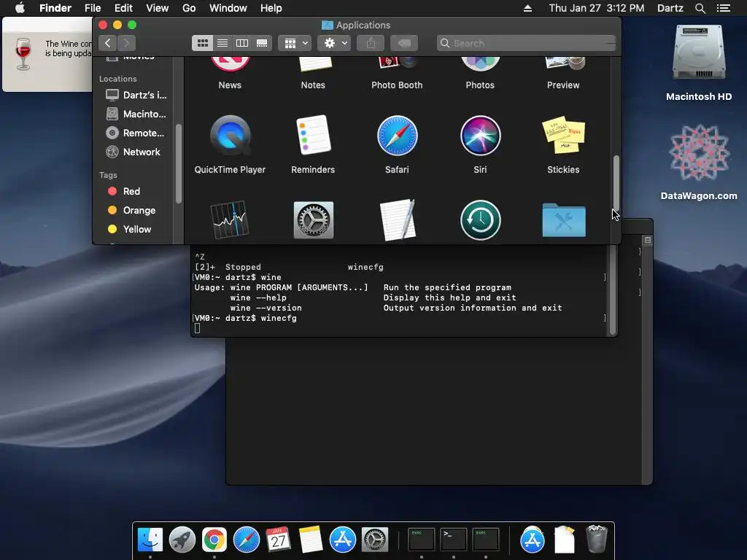Click the eject icon in menu bar
The width and height of the screenshot is (747, 560).
528,8
